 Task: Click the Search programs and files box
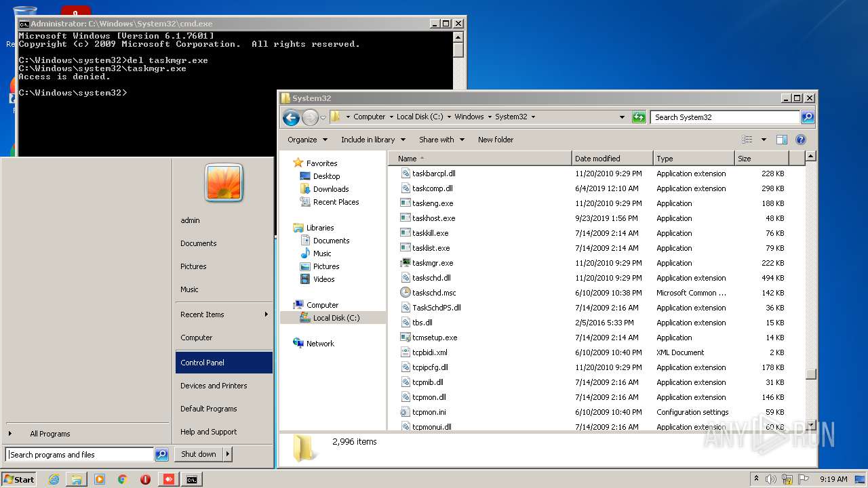80,455
